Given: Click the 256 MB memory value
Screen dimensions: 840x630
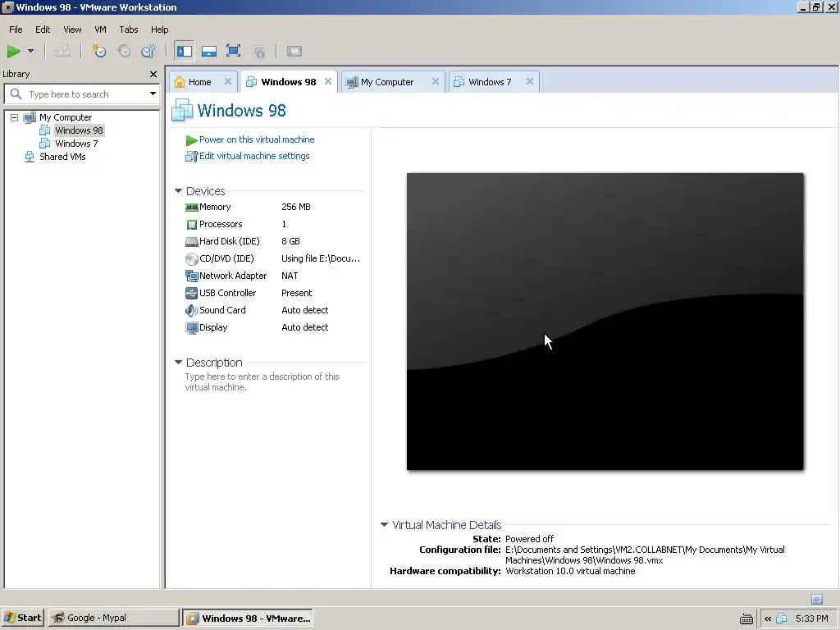Looking at the screenshot, I should click(x=295, y=207).
